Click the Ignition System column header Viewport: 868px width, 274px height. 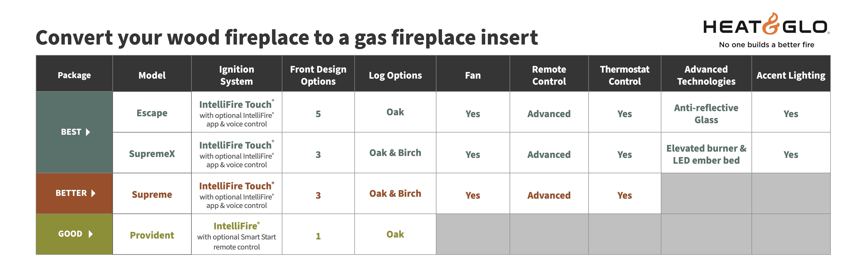click(237, 75)
